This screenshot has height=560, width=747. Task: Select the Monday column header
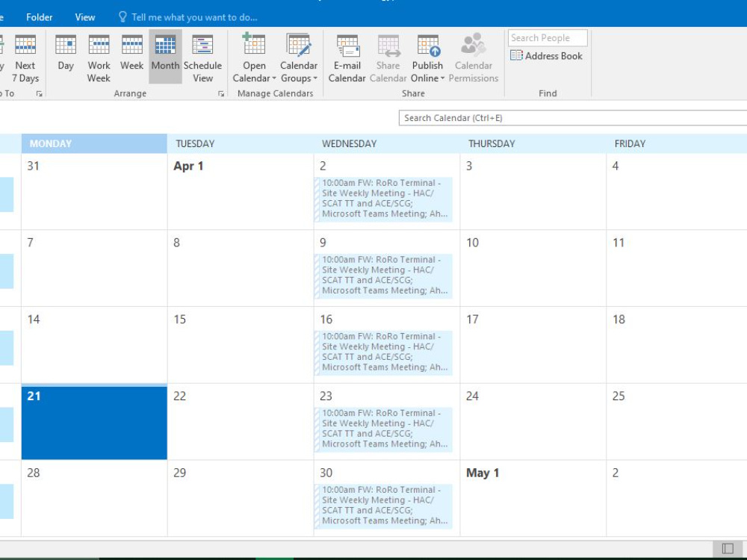pyautogui.click(x=94, y=144)
